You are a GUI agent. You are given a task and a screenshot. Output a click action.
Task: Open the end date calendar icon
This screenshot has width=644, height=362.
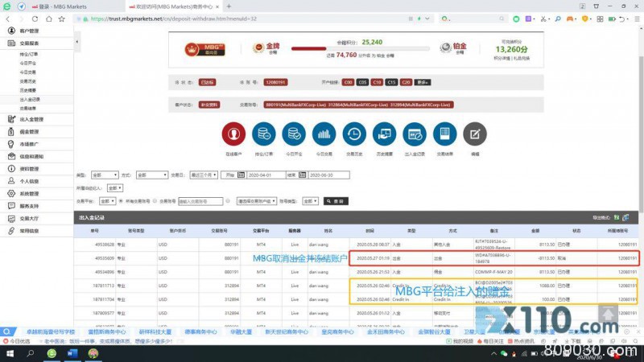point(303,175)
